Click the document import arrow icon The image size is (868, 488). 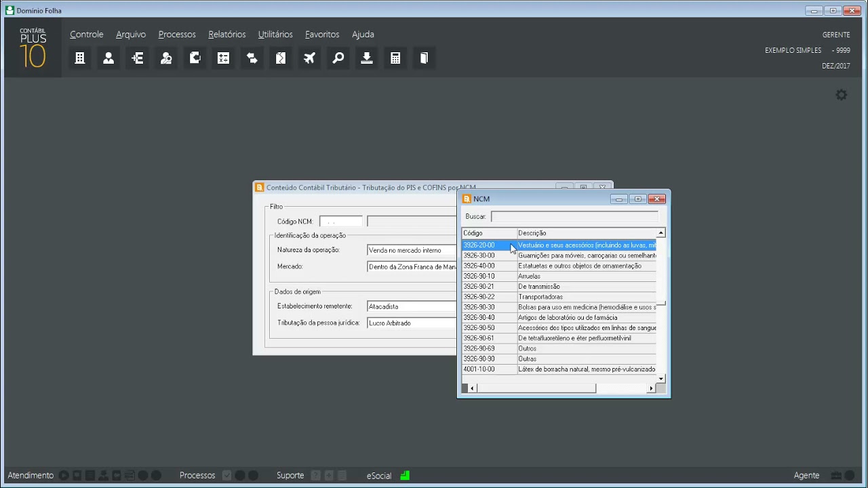coord(195,58)
